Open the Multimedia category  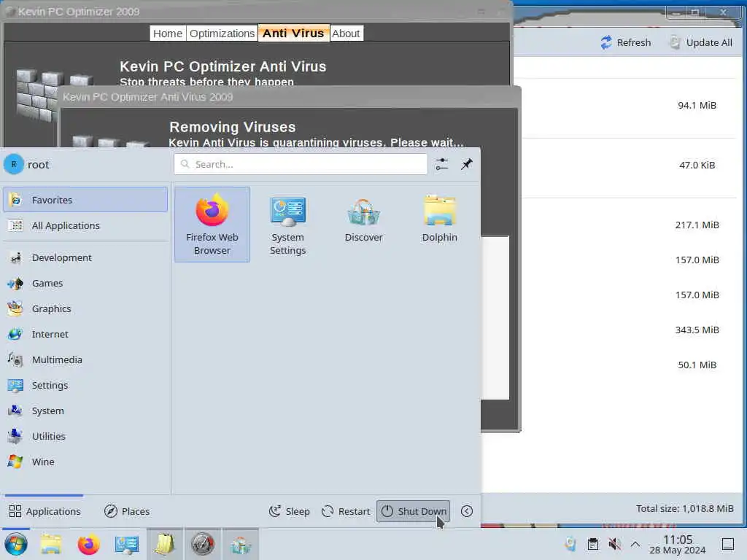pos(85,360)
